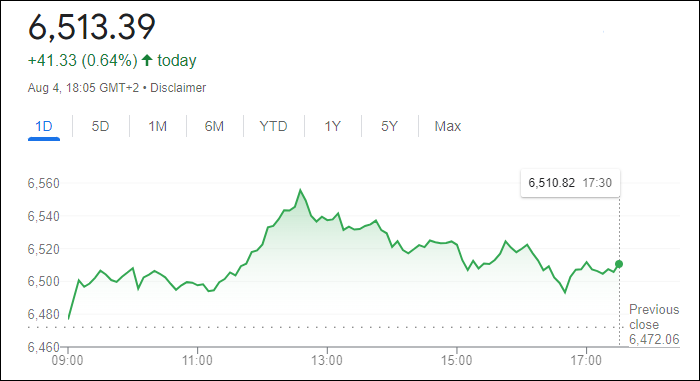
Task: Show the 6M chart view
Action: 214,126
